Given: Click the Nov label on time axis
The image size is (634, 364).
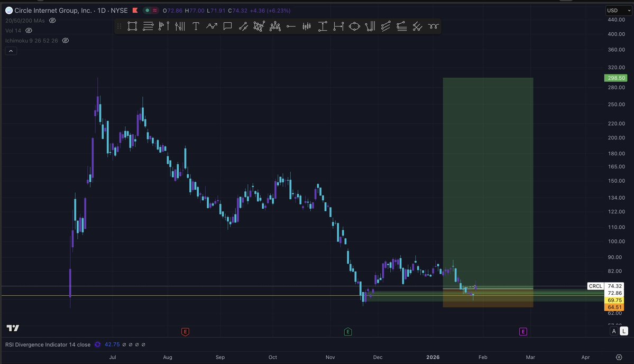Looking at the screenshot, I should [x=330, y=357].
